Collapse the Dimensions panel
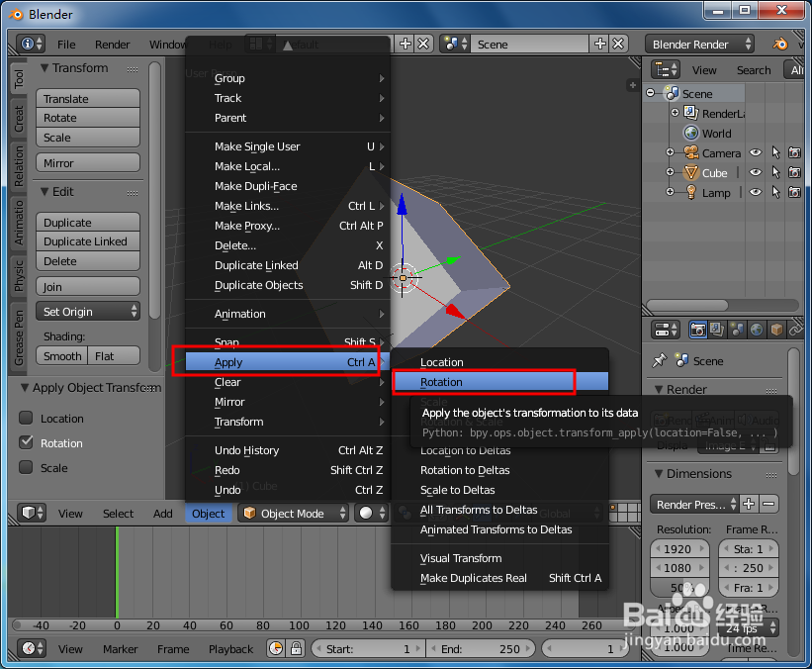The image size is (812, 669). (x=659, y=474)
